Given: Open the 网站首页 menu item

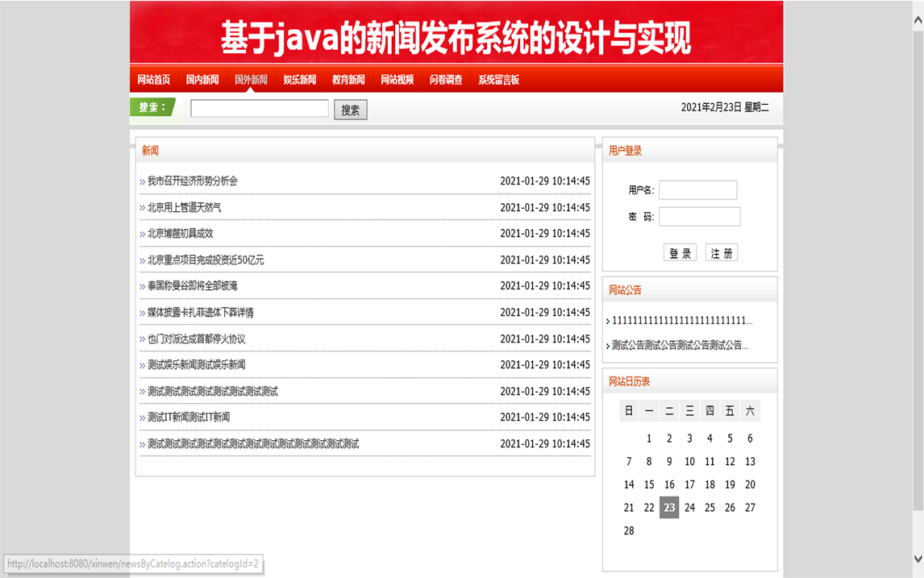Looking at the screenshot, I should pos(153,80).
